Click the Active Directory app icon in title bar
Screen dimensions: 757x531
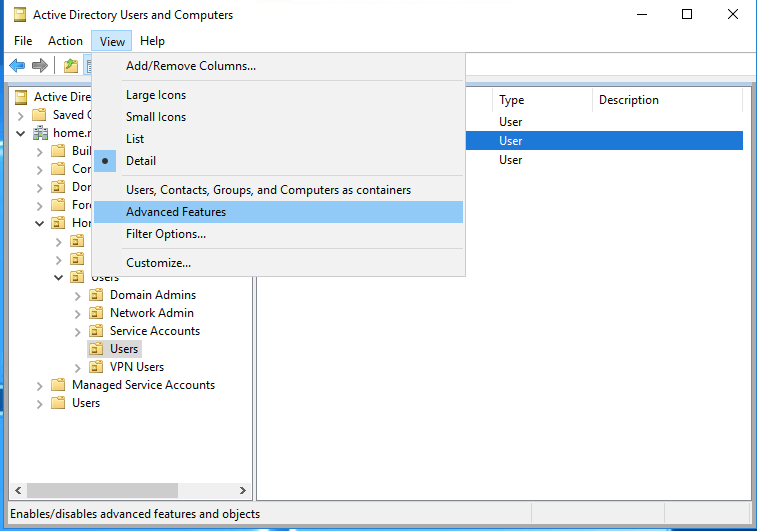tap(17, 15)
